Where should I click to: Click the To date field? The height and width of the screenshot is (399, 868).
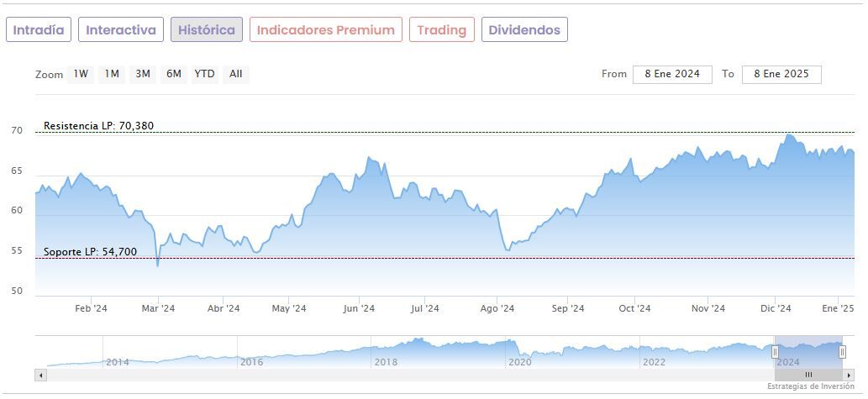click(x=781, y=74)
